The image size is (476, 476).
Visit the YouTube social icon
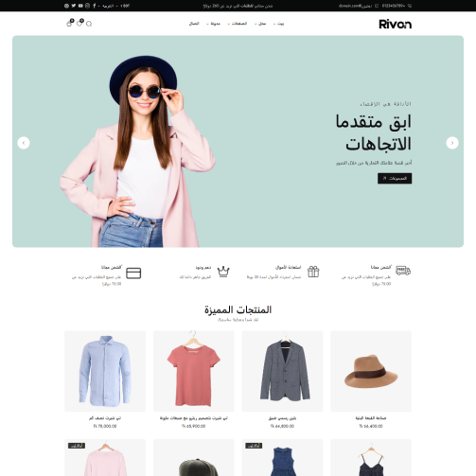tap(80, 6)
